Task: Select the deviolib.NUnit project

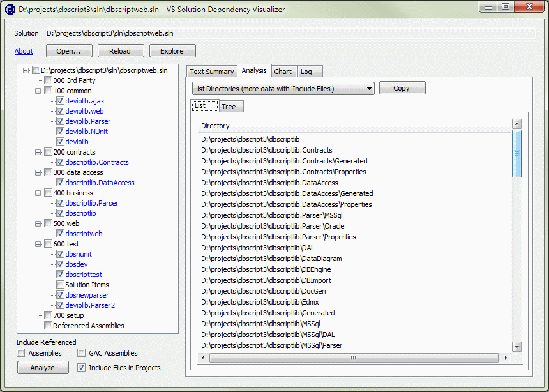Action: tap(86, 132)
